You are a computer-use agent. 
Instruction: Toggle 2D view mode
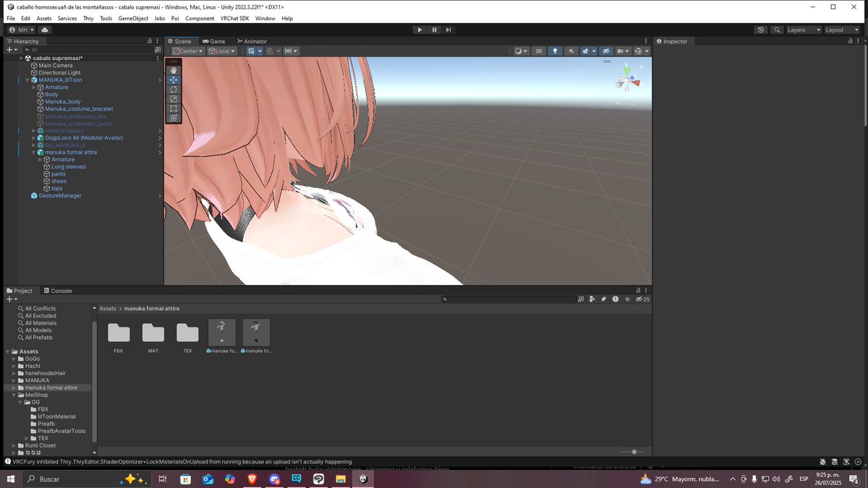538,51
